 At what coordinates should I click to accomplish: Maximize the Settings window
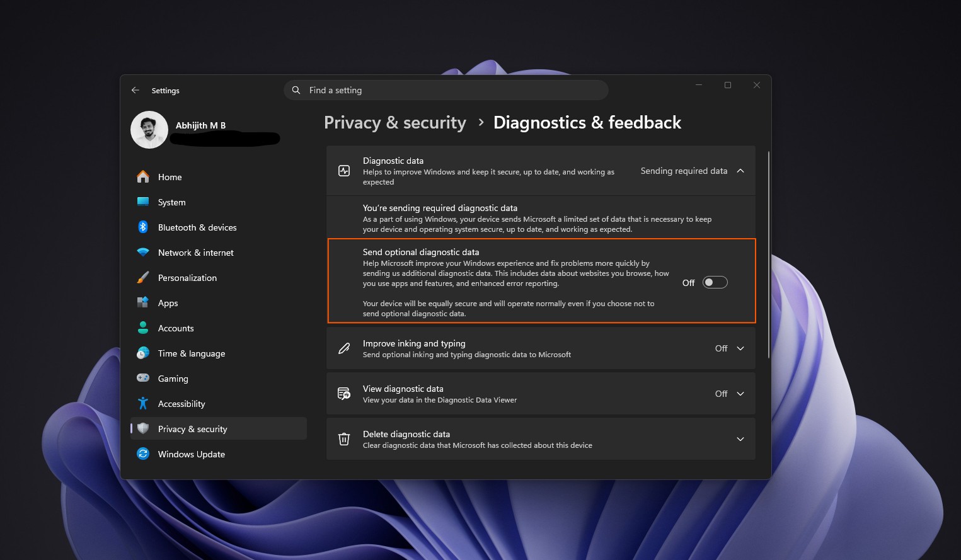click(728, 85)
